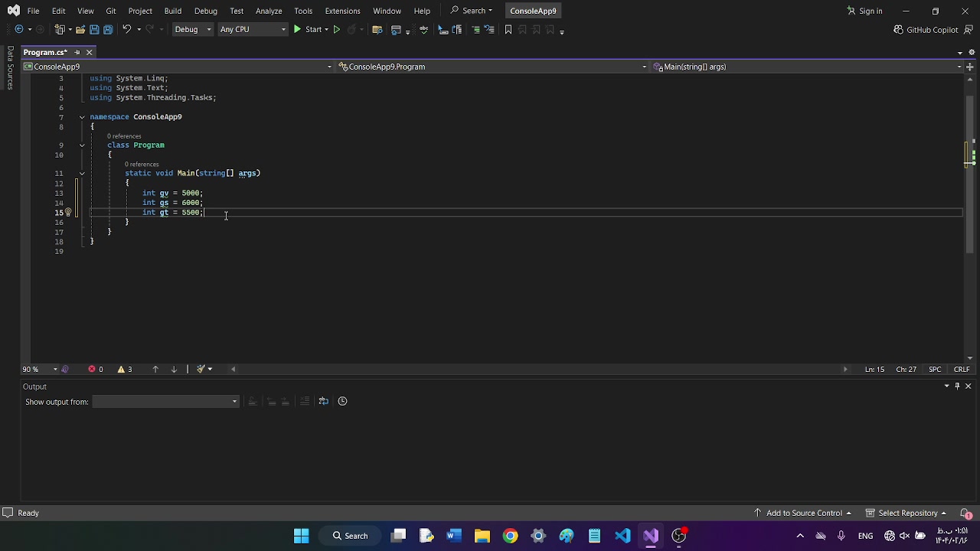Image resolution: width=980 pixels, height=551 pixels.
Task: Click the errors count indicator showing 0
Action: (x=96, y=370)
